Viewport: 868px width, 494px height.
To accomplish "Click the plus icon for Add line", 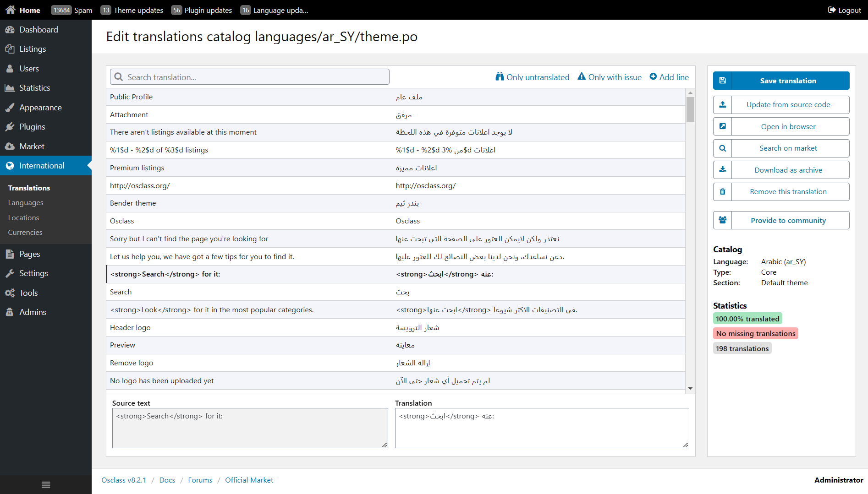I will pyautogui.click(x=653, y=77).
